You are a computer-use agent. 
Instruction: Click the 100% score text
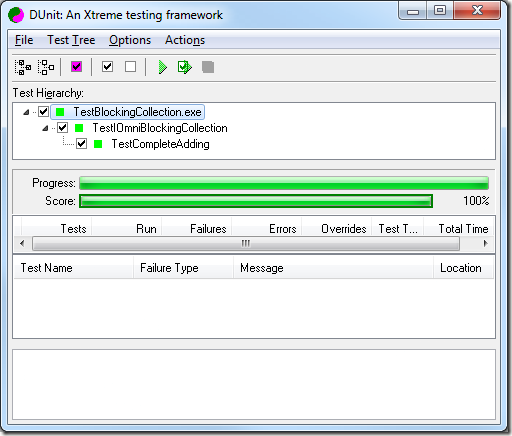pos(476,201)
